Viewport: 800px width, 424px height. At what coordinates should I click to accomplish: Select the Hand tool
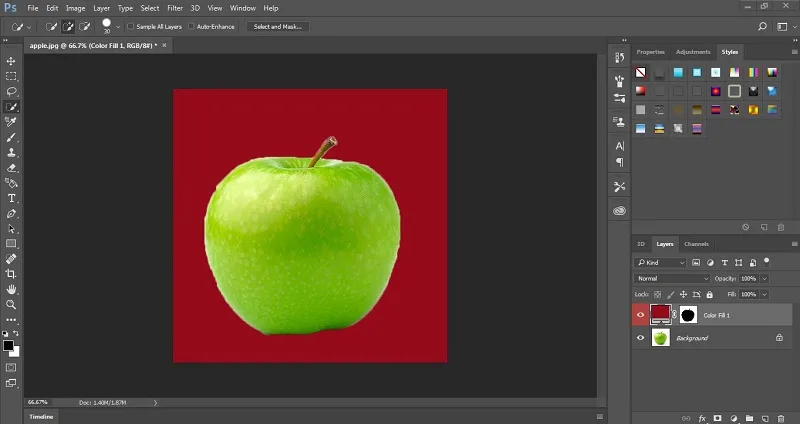click(11, 289)
